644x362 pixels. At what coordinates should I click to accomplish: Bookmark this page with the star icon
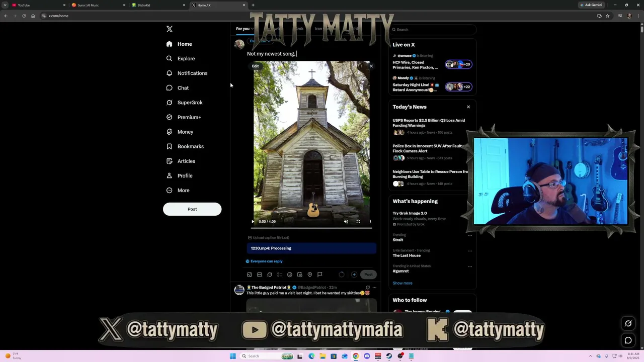(x=608, y=16)
